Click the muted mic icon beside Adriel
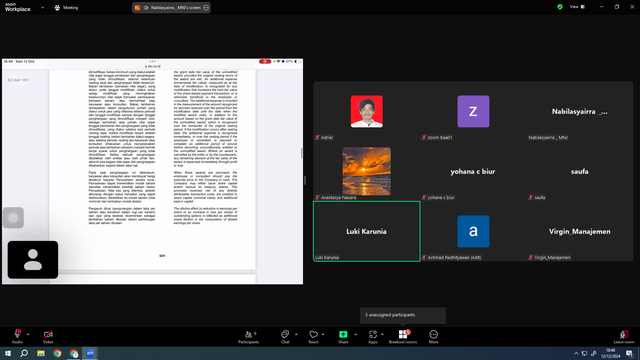 [317, 138]
